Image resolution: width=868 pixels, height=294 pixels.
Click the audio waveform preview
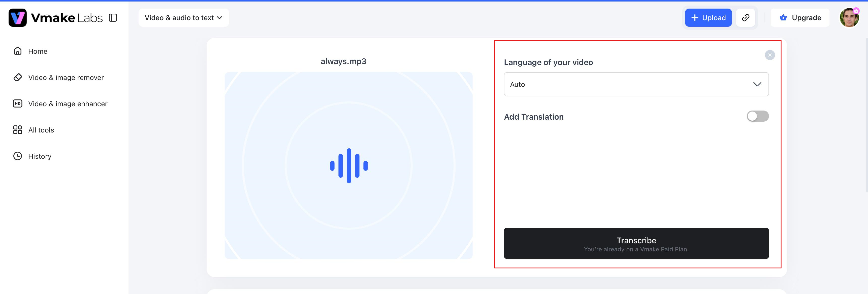pyautogui.click(x=348, y=165)
